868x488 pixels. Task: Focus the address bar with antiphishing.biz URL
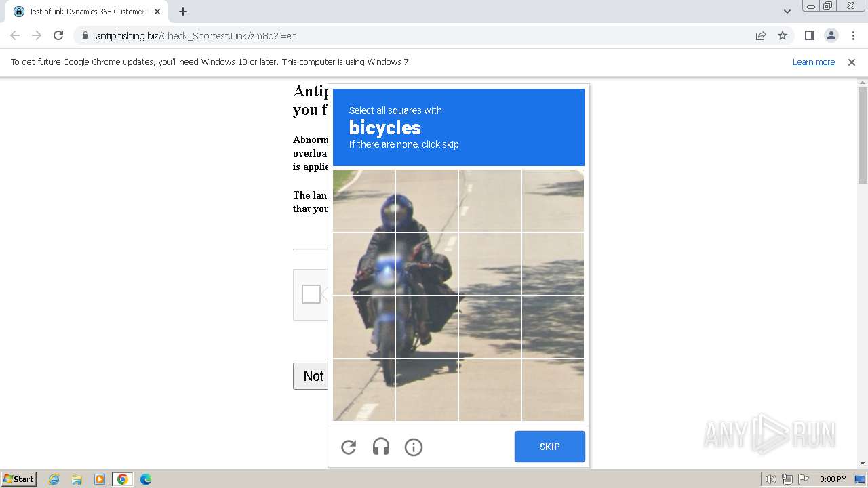click(420, 35)
